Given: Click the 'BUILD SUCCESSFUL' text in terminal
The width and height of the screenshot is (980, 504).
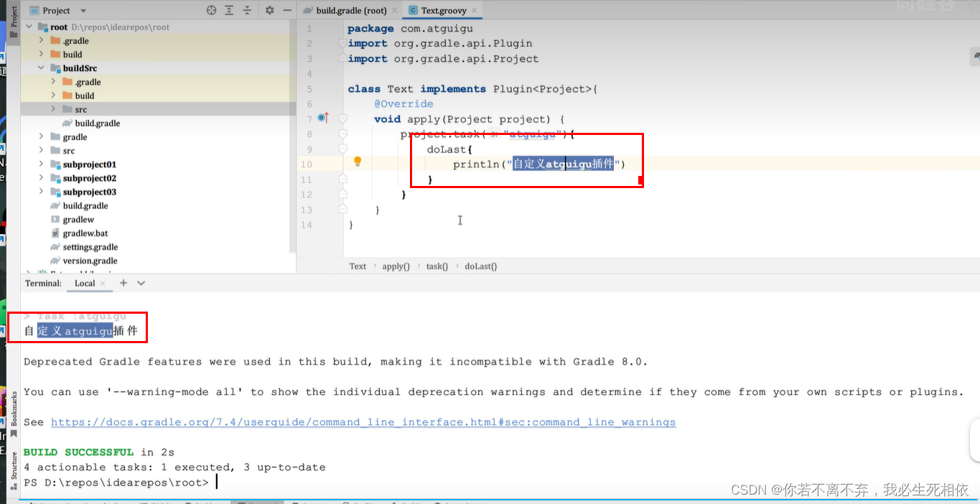Looking at the screenshot, I should [79, 452].
